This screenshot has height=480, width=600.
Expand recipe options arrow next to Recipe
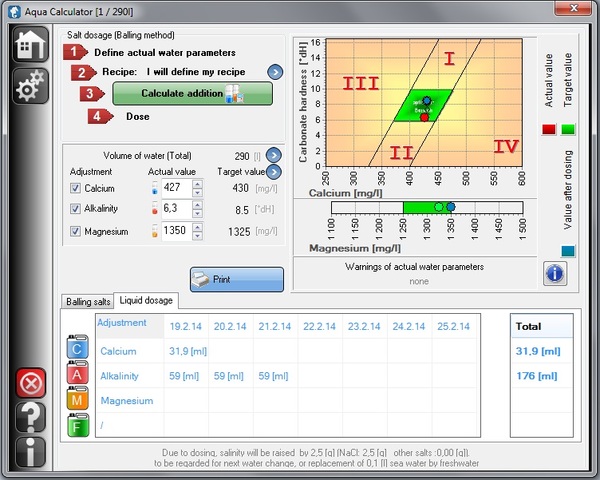275,72
